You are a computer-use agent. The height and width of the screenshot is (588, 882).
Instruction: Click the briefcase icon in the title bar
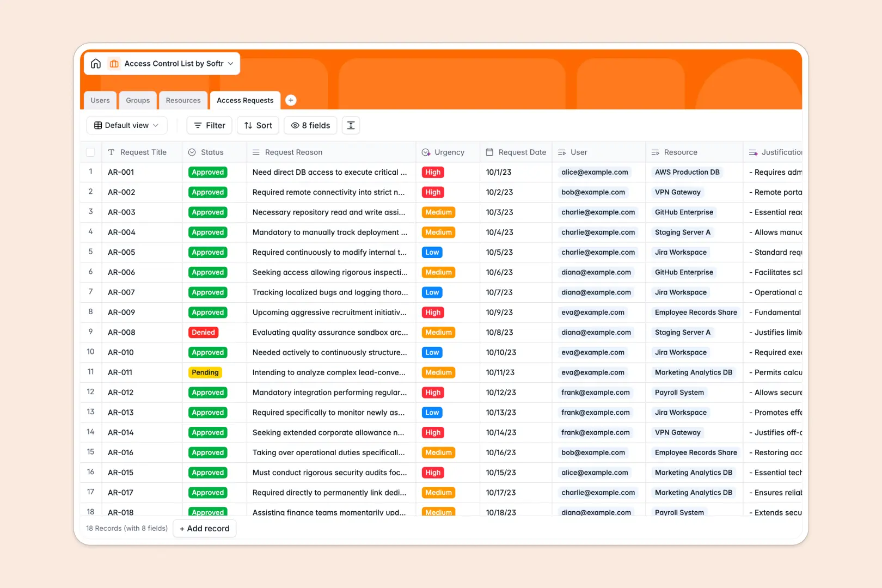tap(114, 63)
